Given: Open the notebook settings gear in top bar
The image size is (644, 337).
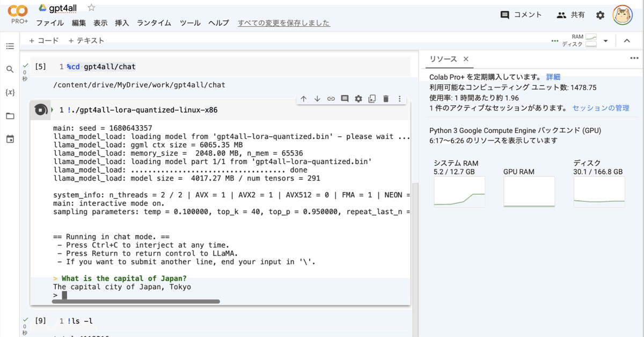Looking at the screenshot, I should 599,15.
